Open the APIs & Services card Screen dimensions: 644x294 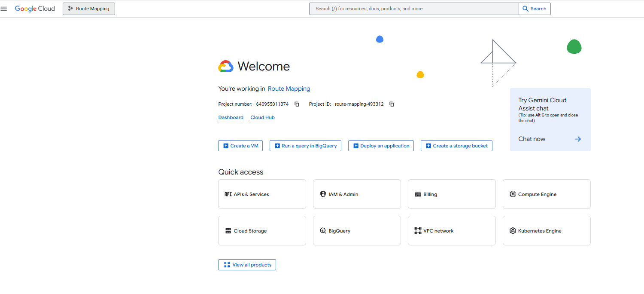click(262, 194)
